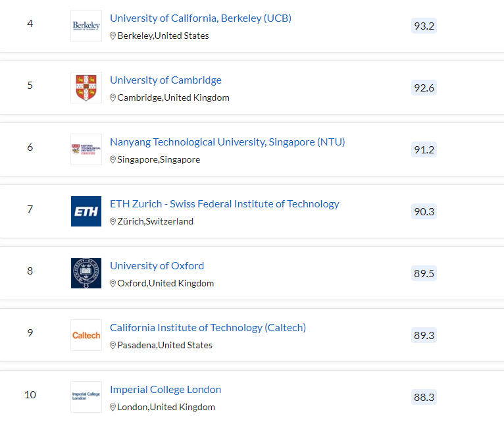Viewport: 504px width, 422px height.
Task: Click the Imperial College London logo
Action: coord(86,396)
